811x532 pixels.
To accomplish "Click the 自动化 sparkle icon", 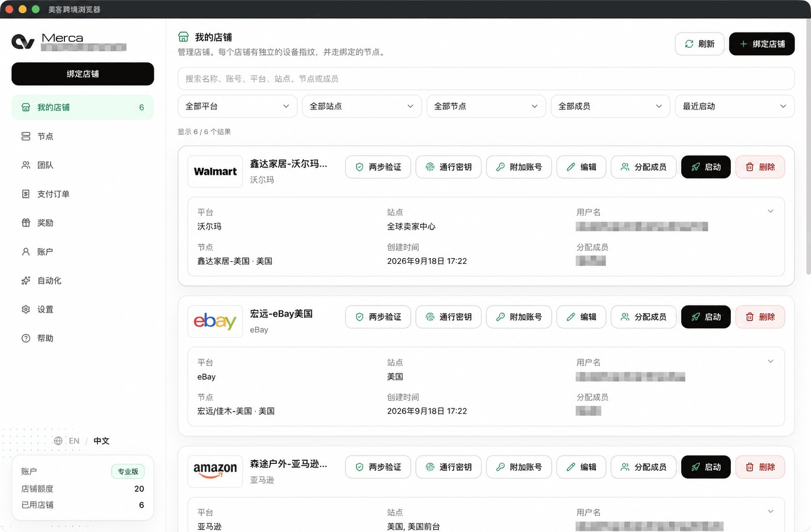I will [x=26, y=281].
